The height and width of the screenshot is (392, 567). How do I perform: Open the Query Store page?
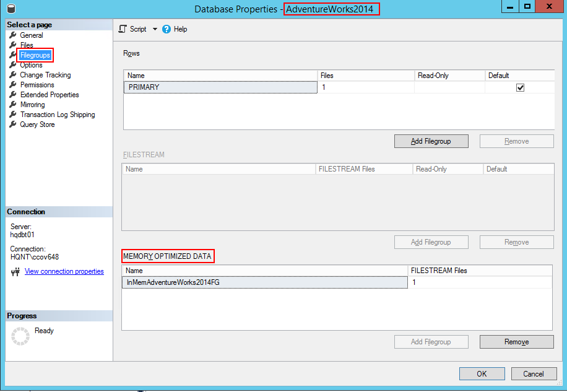37,124
